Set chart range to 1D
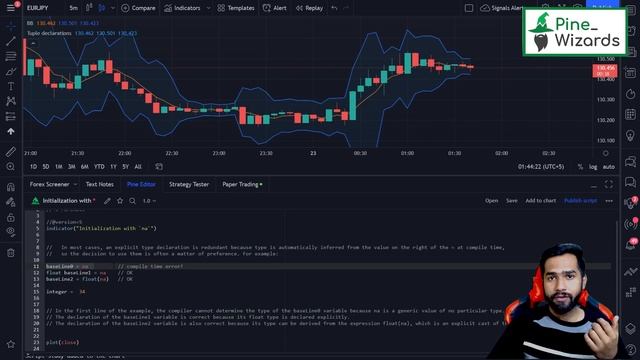Image resolution: width=640 pixels, height=360 pixels. [33, 167]
